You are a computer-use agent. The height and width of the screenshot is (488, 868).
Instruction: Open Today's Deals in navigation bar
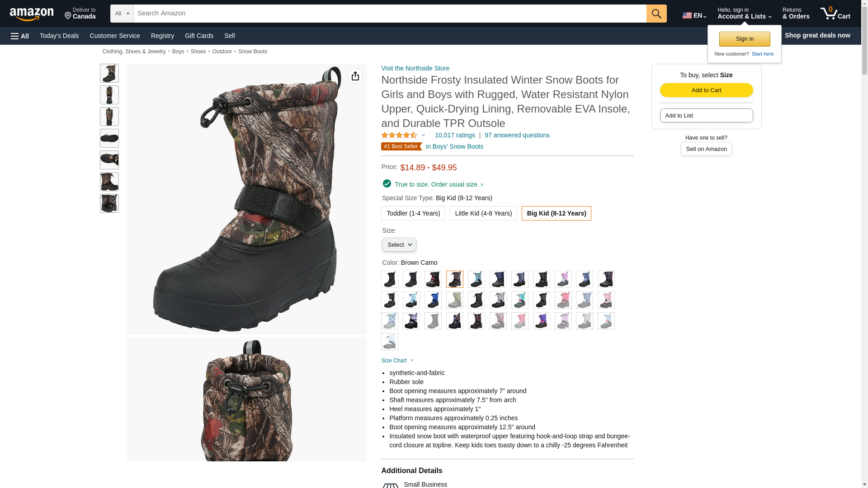pos(59,36)
